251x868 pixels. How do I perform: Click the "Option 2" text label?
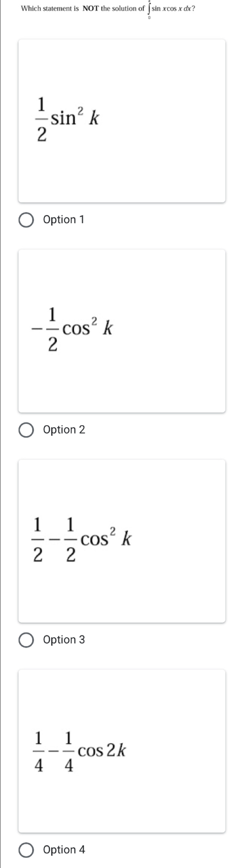[64, 430]
